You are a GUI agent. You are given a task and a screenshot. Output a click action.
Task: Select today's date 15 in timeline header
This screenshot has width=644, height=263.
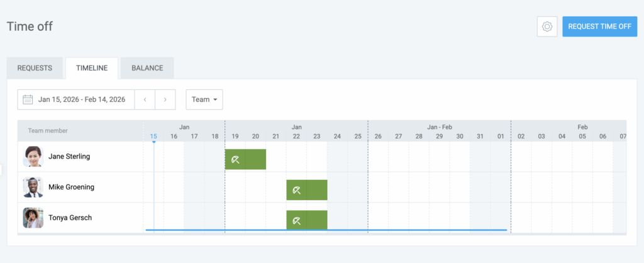coord(153,136)
